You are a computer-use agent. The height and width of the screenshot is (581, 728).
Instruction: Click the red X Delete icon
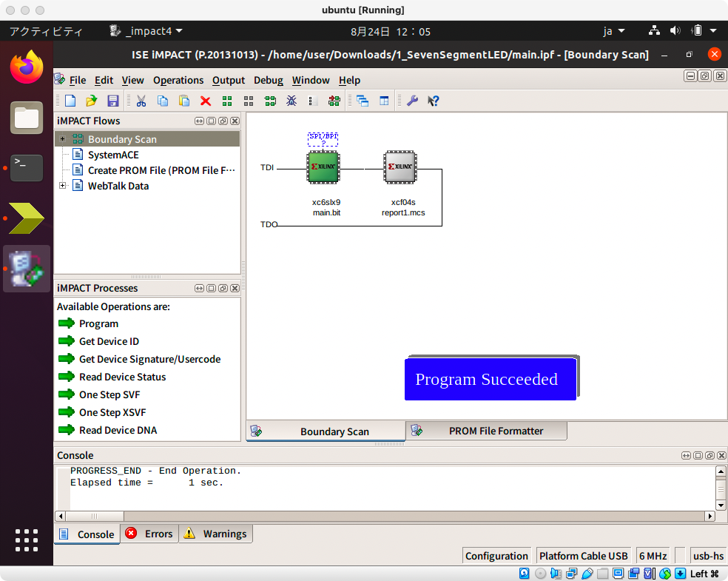205,101
